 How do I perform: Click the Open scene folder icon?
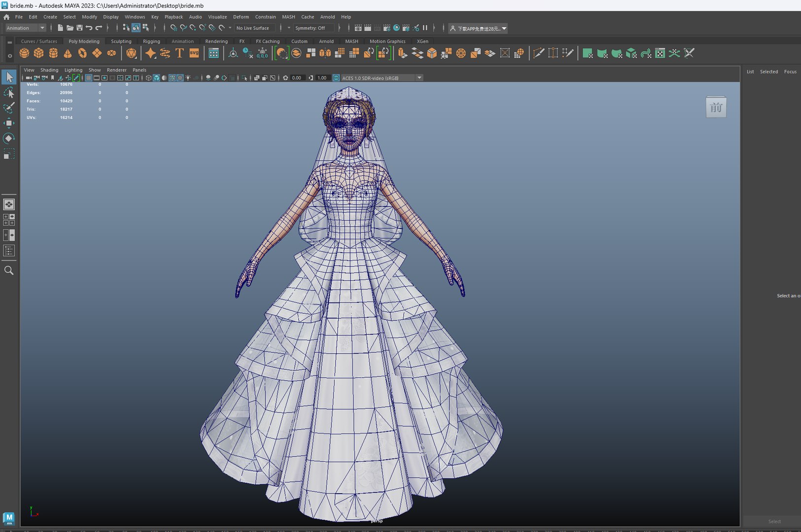pyautogui.click(x=70, y=28)
